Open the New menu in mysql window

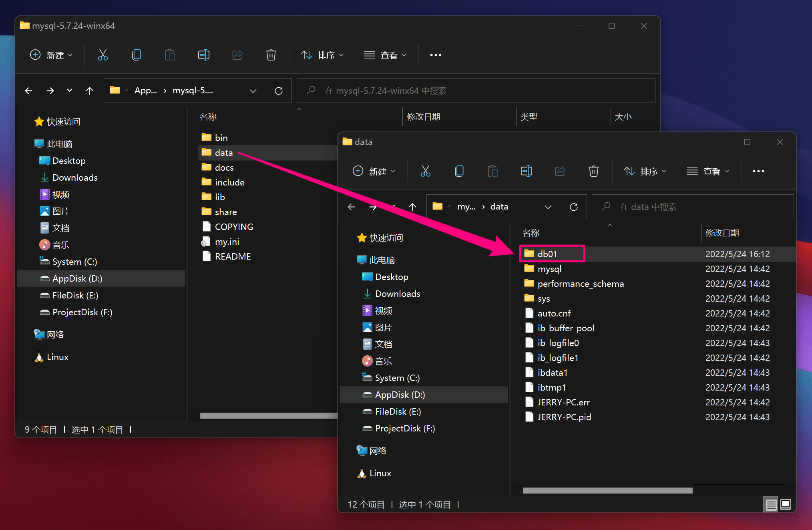pos(51,55)
